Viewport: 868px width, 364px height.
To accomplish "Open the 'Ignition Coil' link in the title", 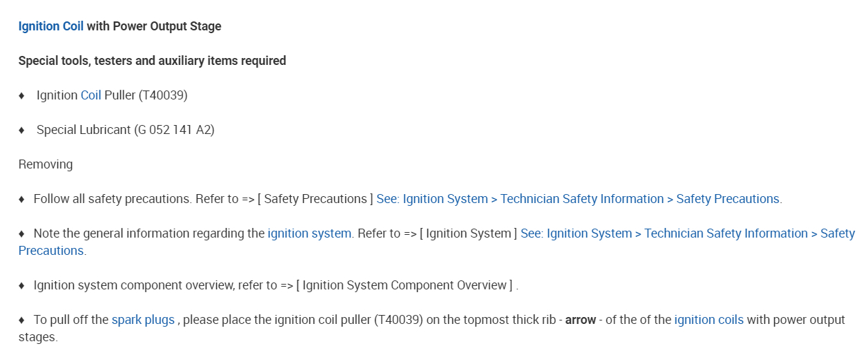I will (x=50, y=26).
